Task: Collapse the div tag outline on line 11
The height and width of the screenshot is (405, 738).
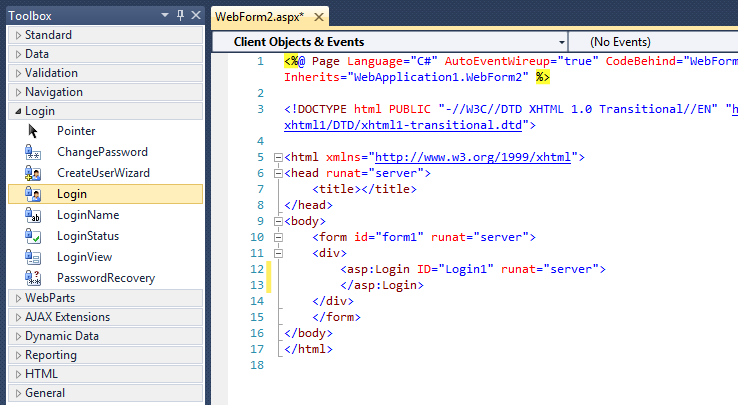Action: [x=278, y=254]
